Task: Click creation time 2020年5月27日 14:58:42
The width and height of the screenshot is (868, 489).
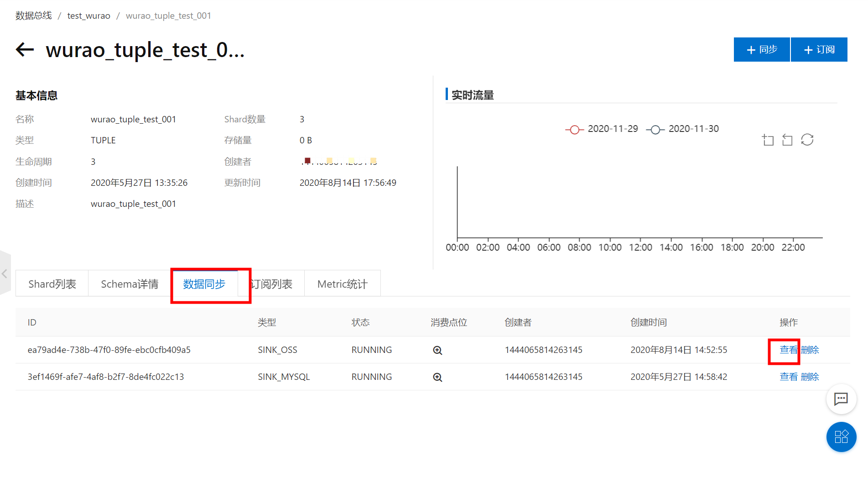Action: click(679, 377)
